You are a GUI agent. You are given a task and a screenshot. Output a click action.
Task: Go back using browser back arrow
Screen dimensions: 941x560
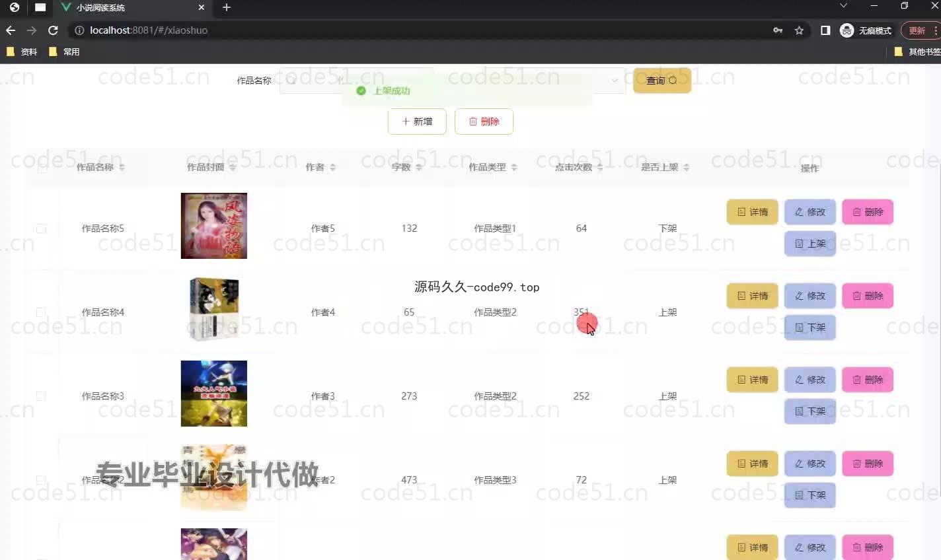11,30
